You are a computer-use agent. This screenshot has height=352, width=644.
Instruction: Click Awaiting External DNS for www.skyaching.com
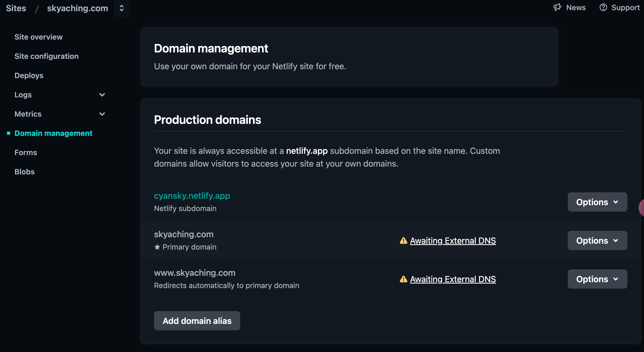click(x=453, y=279)
